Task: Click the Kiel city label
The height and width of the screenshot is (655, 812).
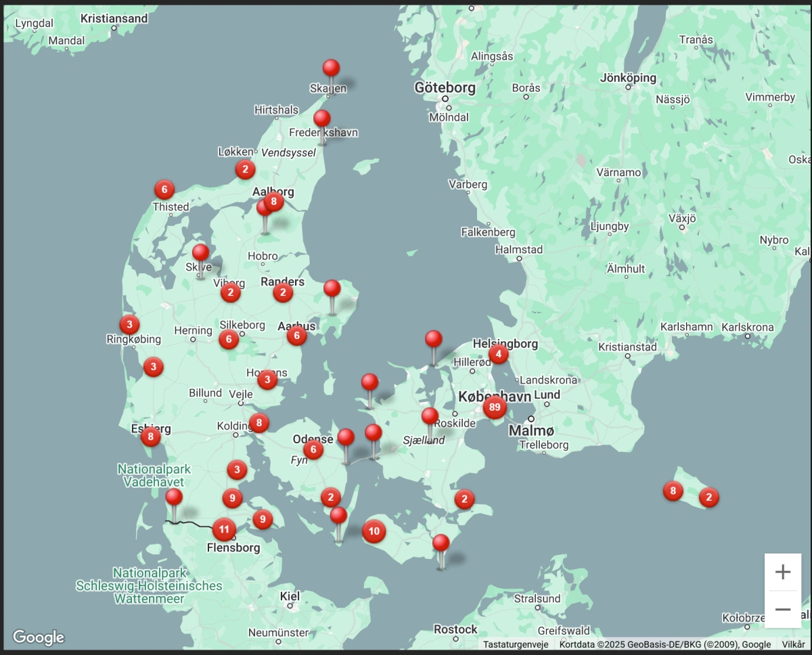Action: tap(290, 596)
